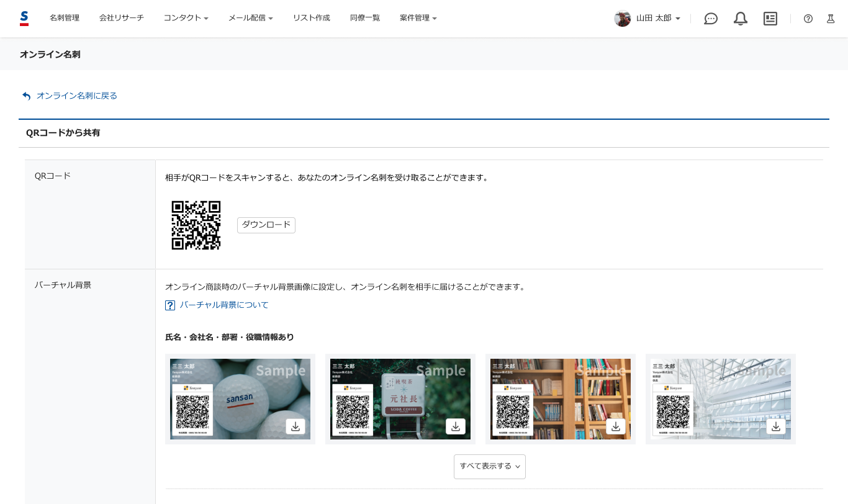Click the オンライン名刺 page title
The height and width of the screenshot is (504, 848).
pos(50,55)
